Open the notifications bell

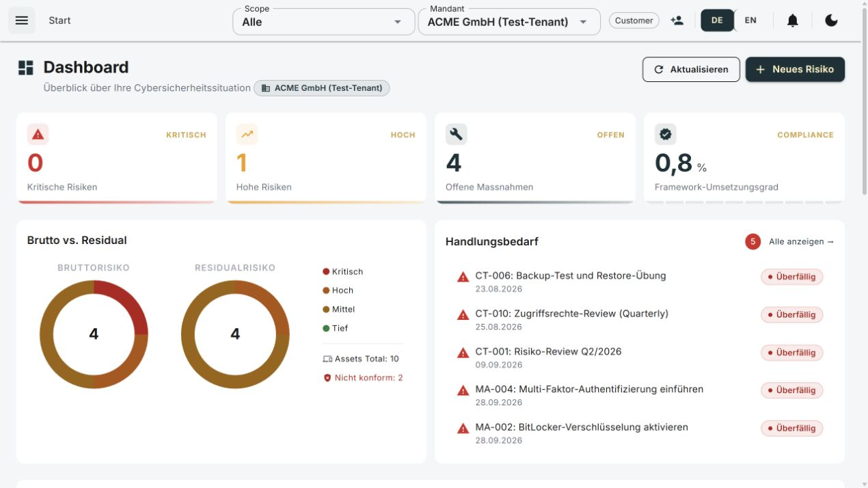(x=793, y=21)
